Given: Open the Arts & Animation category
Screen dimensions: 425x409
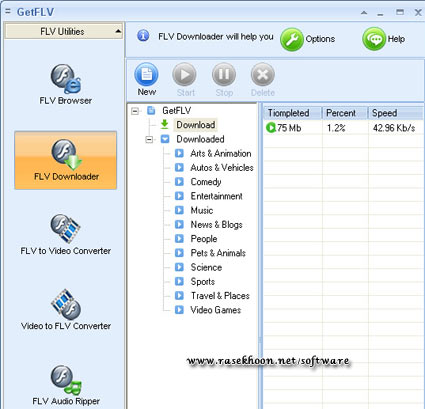Looking at the screenshot, I should 221,153.
